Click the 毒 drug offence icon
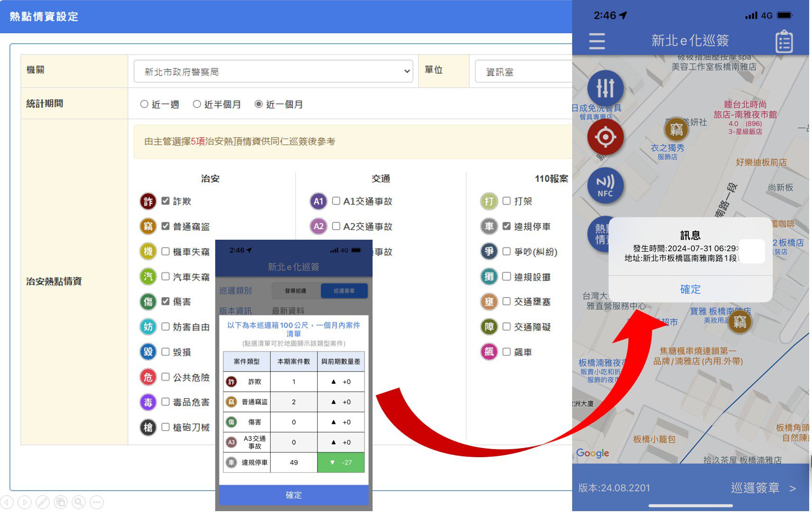Image resolution: width=812 pixels, height=514 pixels. [148, 402]
